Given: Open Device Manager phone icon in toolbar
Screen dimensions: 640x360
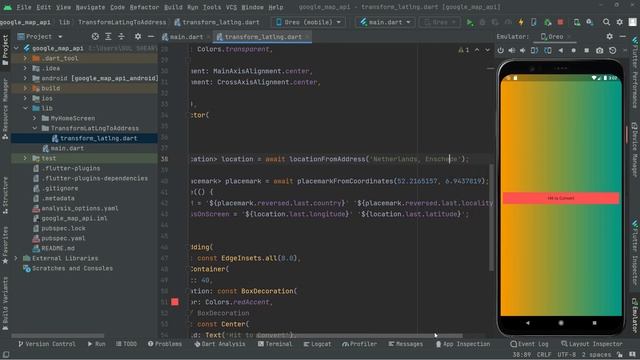Looking at the screenshot, I should point(577,22).
